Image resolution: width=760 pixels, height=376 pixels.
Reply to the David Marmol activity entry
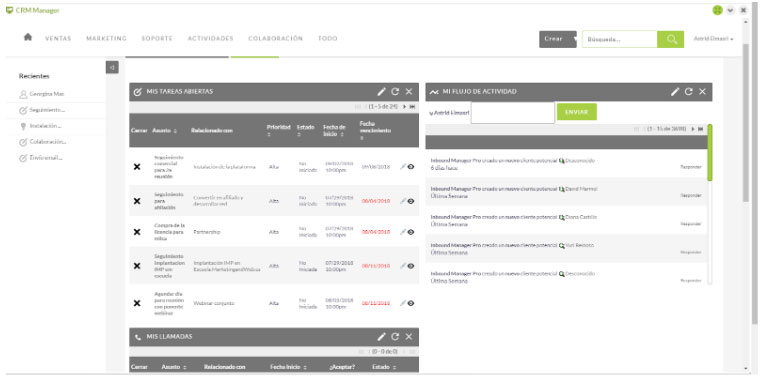(691, 195)
